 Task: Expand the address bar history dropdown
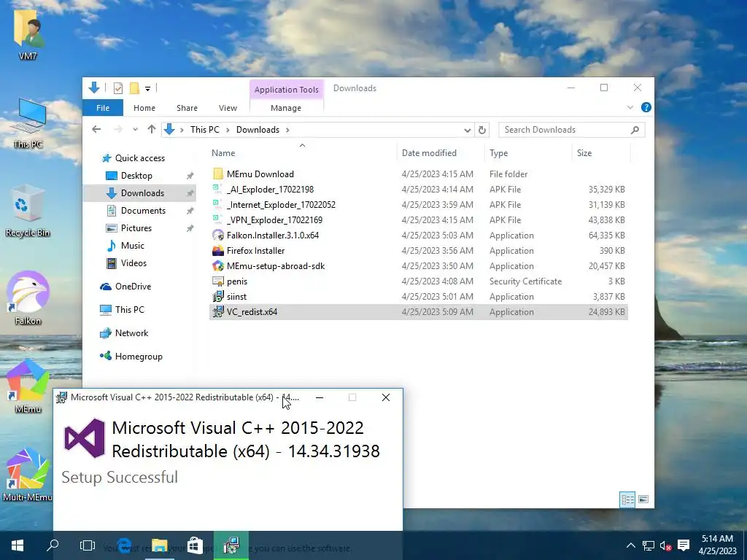click(x=468, y=130)
